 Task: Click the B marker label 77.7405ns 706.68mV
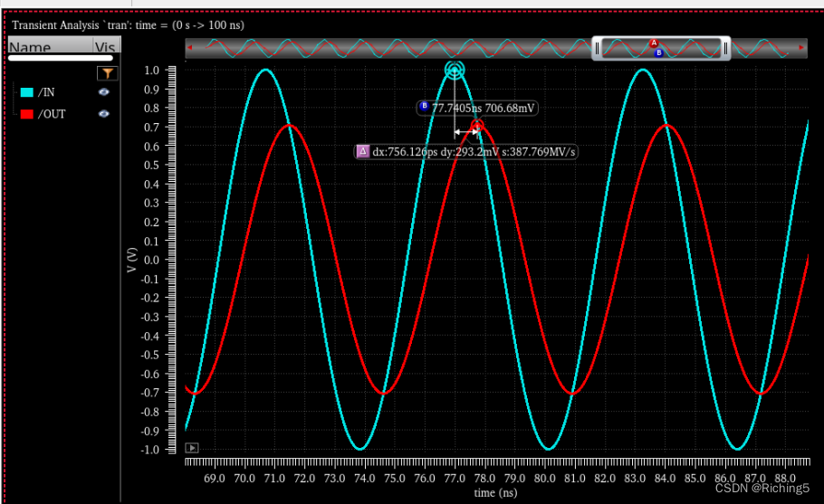(477, 109)
